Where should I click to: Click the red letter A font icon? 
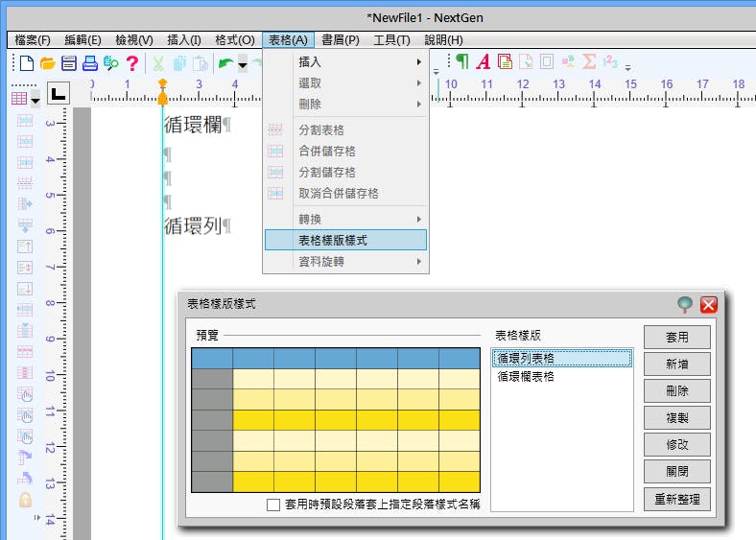(x=483, y=62)
